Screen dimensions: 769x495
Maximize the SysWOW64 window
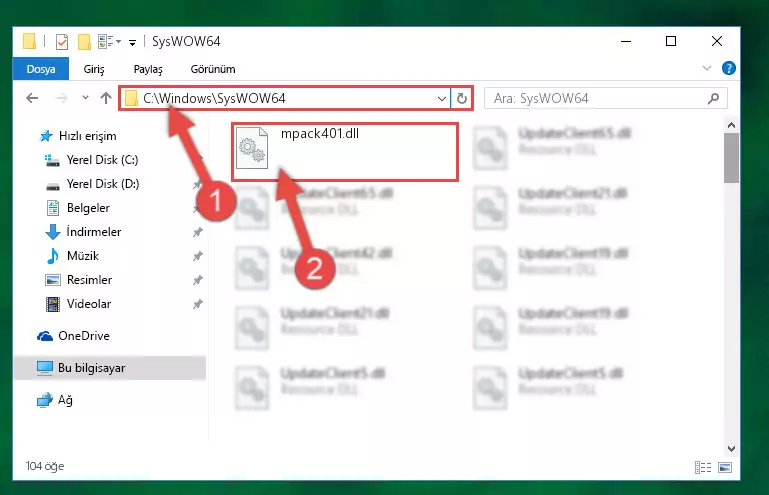[671, 41]
